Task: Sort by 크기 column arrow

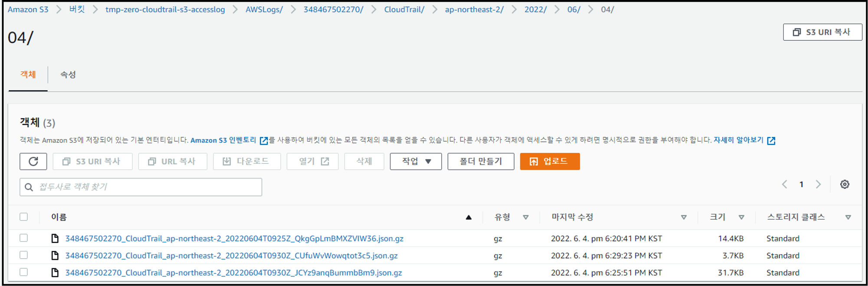Action: point(741,218)
